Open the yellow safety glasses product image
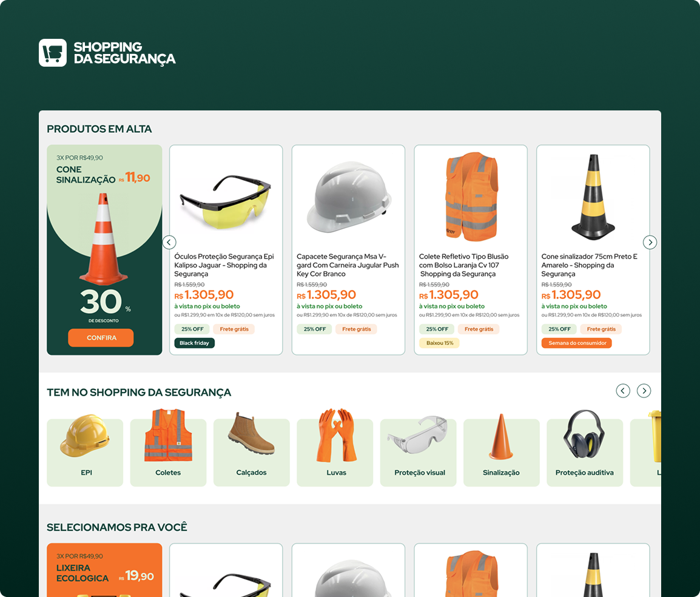The image size is (700, 597). [x=226, y=201]
